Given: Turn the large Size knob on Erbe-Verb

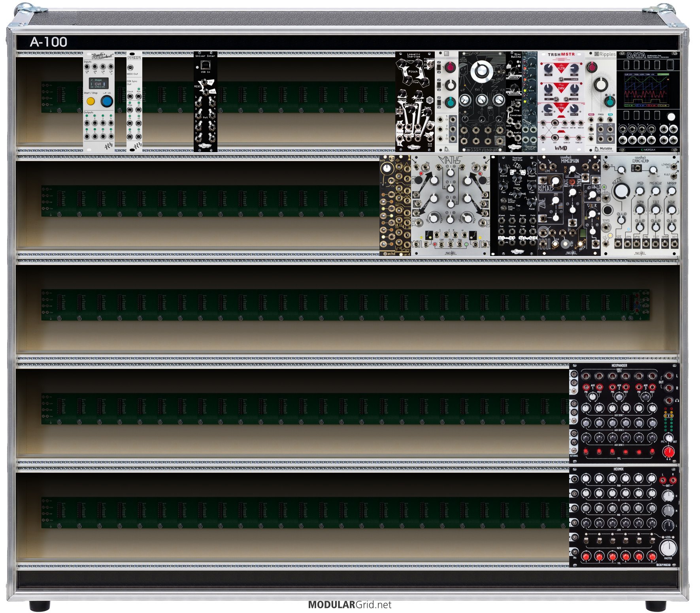Looking at the screenshot, I should click(x=621, y=191).
